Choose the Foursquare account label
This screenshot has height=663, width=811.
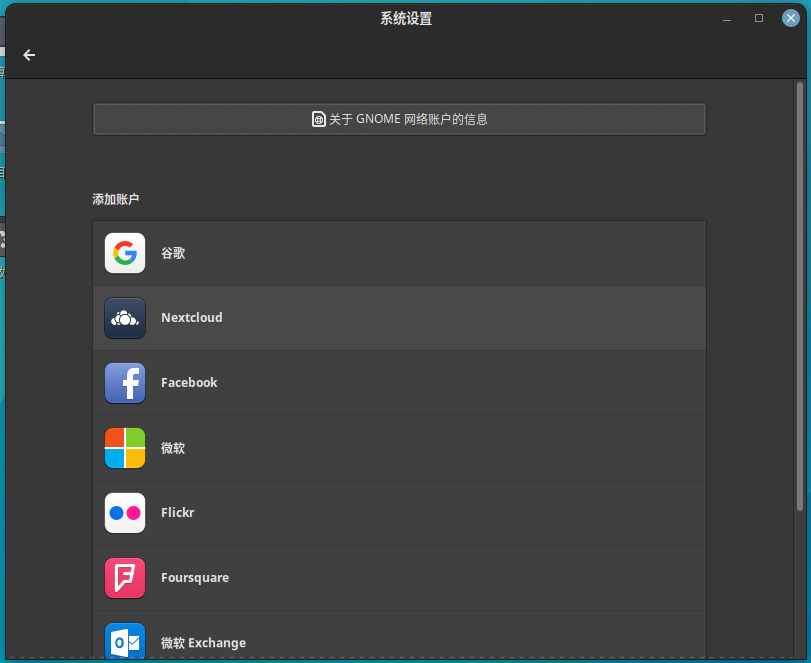[x=195, y=578]
